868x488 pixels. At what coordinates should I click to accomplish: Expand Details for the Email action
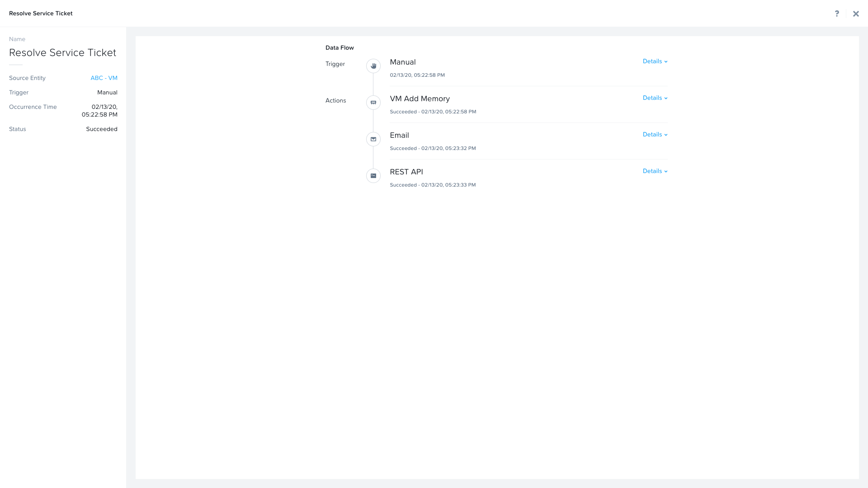pos(655,135)
